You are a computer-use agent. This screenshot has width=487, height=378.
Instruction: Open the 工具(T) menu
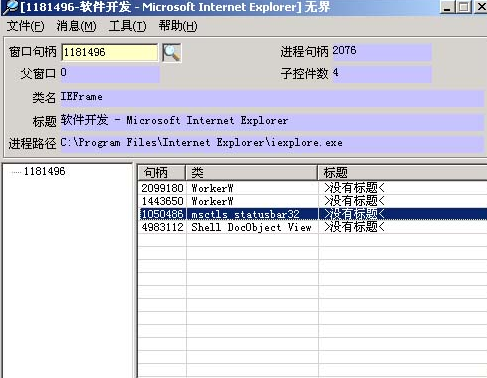pos(127,26)
